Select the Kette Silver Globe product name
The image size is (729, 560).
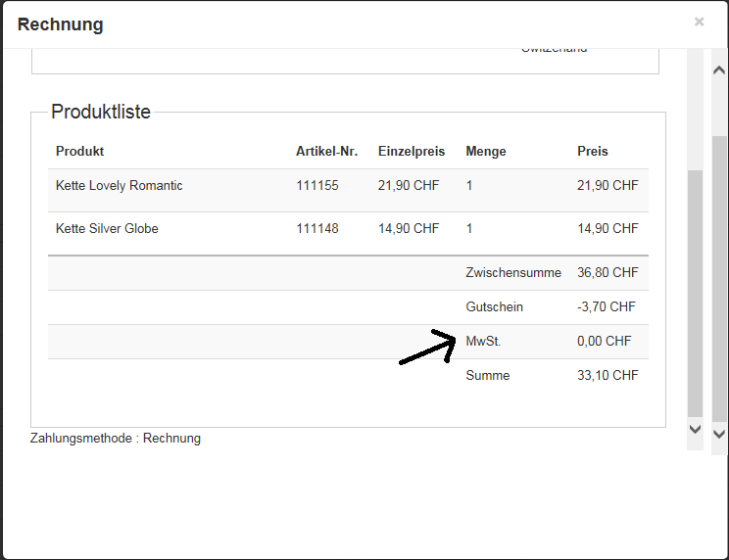pos(107,229)
